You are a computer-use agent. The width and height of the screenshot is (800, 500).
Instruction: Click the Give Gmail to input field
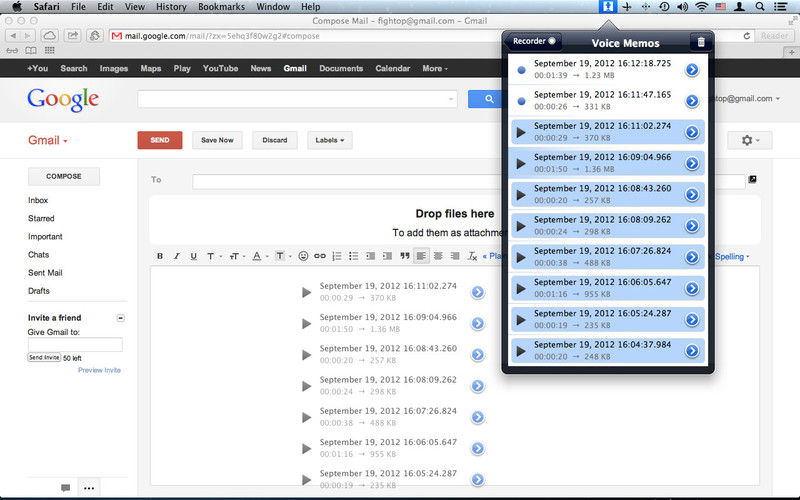(x=75, y=344)
